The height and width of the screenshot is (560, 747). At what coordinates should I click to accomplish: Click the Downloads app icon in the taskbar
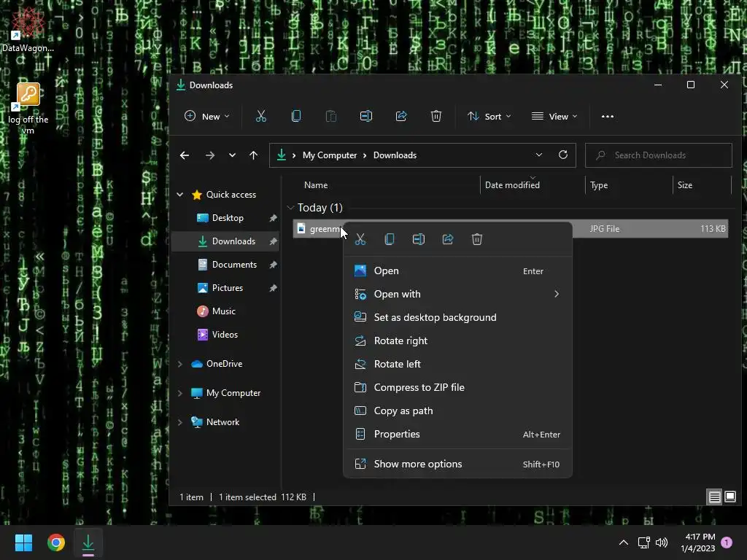pos(88,542)
